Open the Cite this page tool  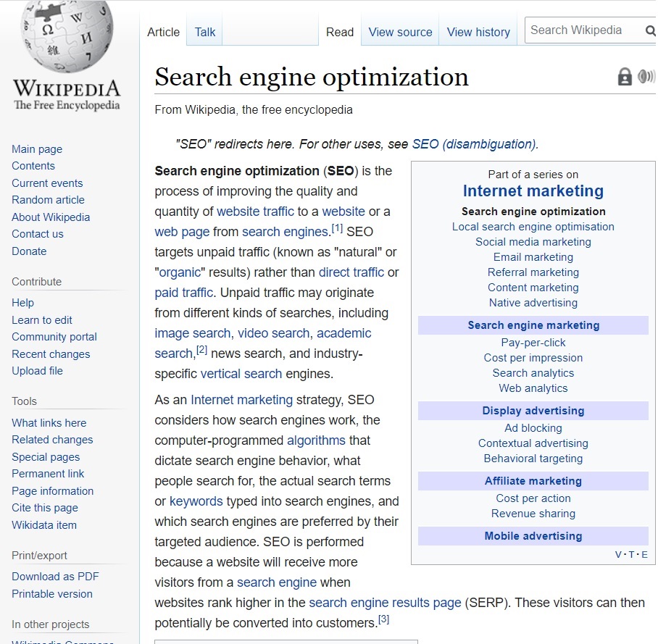click(x=45, y=508)
